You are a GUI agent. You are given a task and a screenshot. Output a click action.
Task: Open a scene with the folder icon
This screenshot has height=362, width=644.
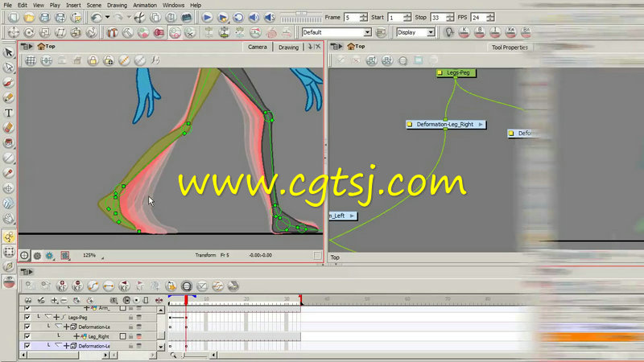tap(29, 17)
